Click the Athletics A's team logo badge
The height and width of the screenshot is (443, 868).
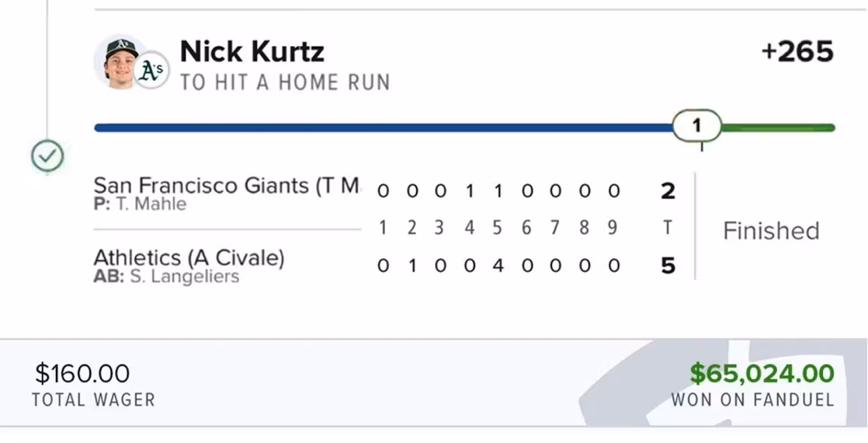(151, 71)
